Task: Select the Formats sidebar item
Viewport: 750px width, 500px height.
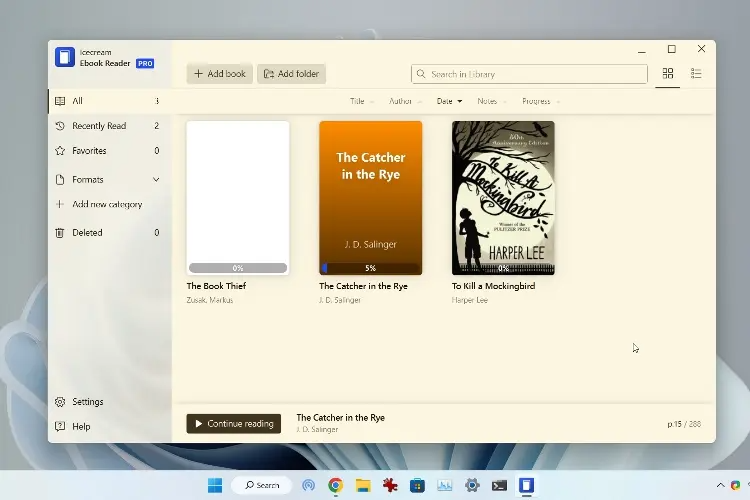Action: coord(109,179)
